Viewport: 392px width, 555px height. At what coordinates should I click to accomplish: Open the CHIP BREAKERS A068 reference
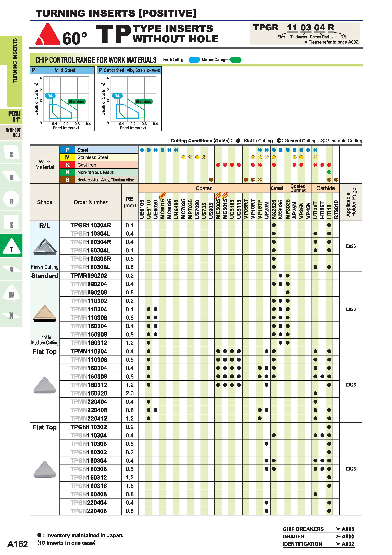tap(319, 529)
